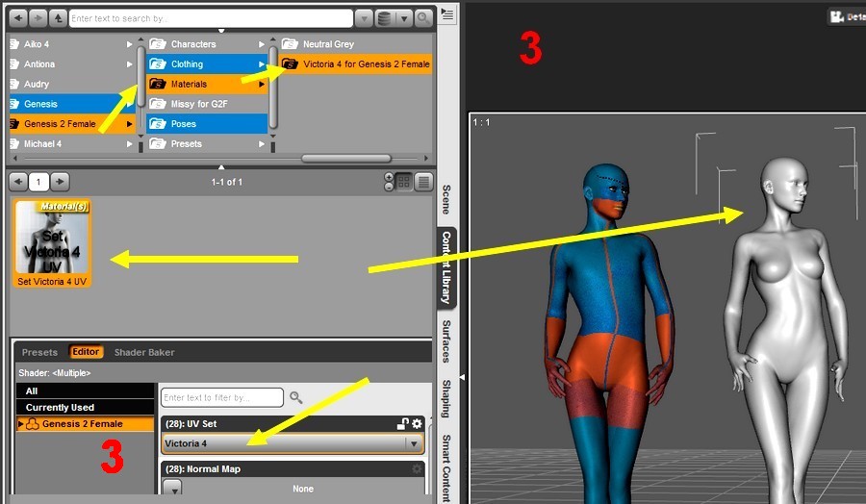Expand the Characters folder arrow
The width and height of the screenshot is (866, 504).
[x=262, y=44]
